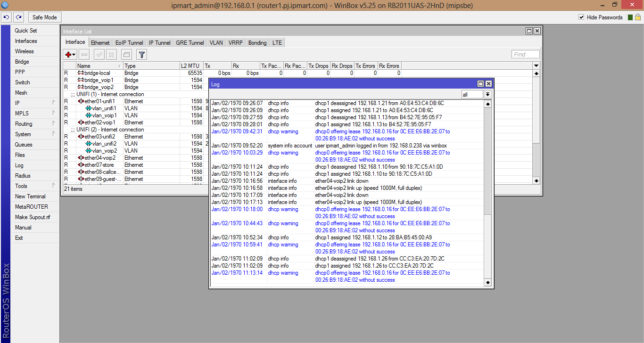Click the Log window scrollbar thumb
Screen dimensions: 644x343
point(487,247)
